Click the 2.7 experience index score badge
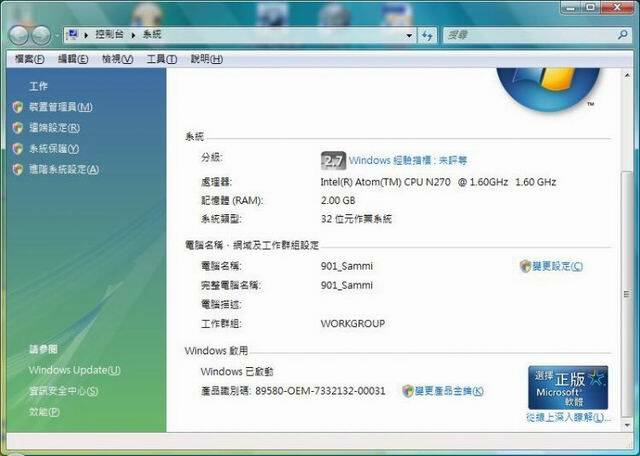This screenshot has height=456, width=640. point(333,161)
